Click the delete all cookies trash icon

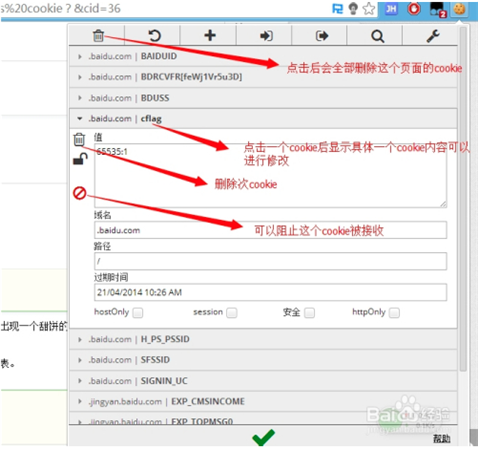click(x=98, y=35)
